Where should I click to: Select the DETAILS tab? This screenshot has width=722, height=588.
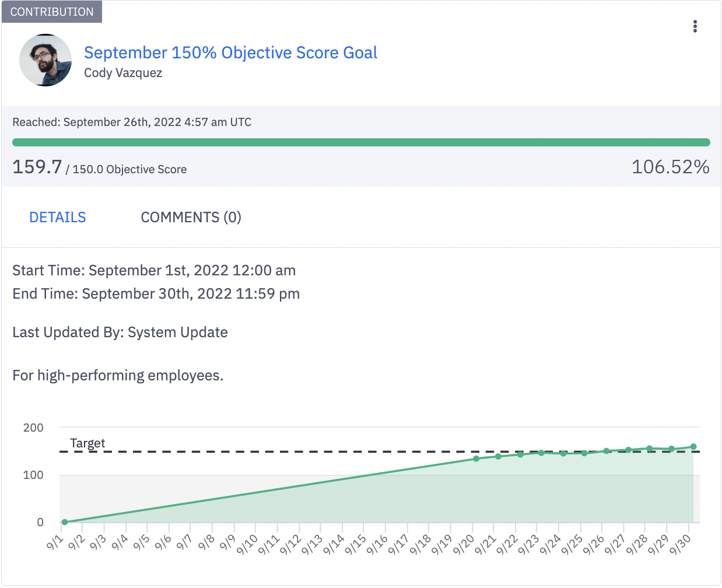[57, 217]
